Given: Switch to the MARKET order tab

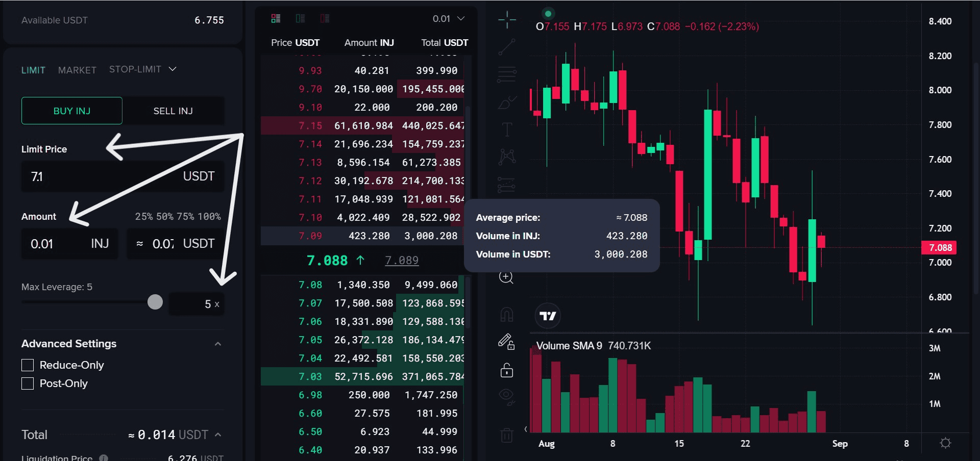Looking at the screenshot, I should point(77,70).
